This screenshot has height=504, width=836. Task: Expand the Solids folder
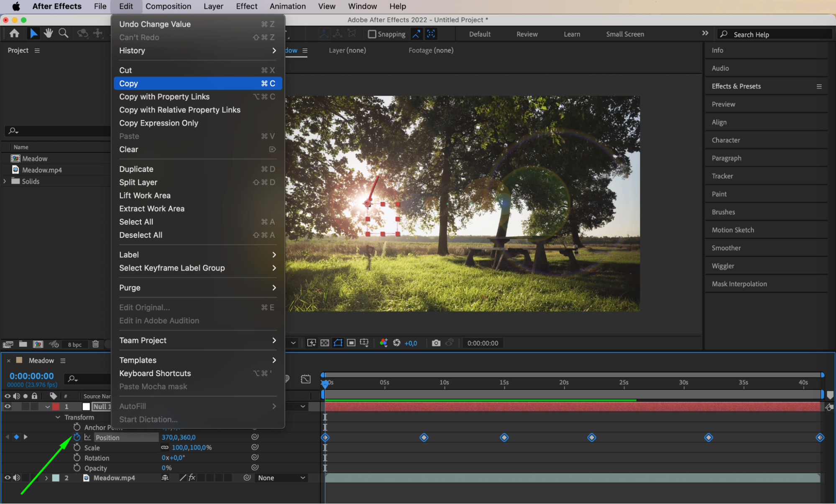click(x=5, y=181)
